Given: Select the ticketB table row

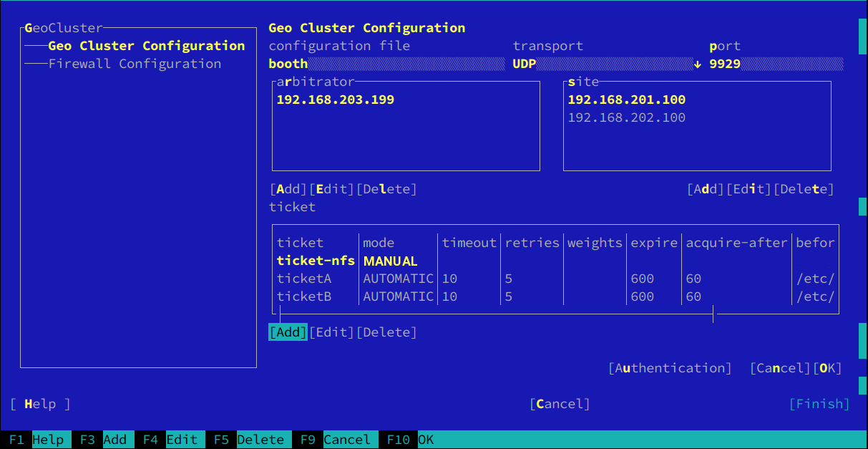Looking at the screenshot, I should pyautogui.click(x=306, y=296).
